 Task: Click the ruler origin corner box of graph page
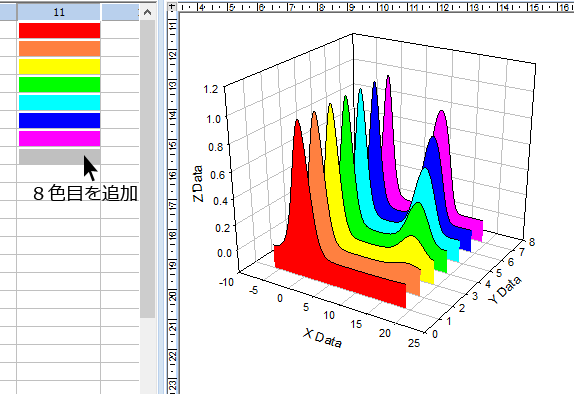pos(172,6)
